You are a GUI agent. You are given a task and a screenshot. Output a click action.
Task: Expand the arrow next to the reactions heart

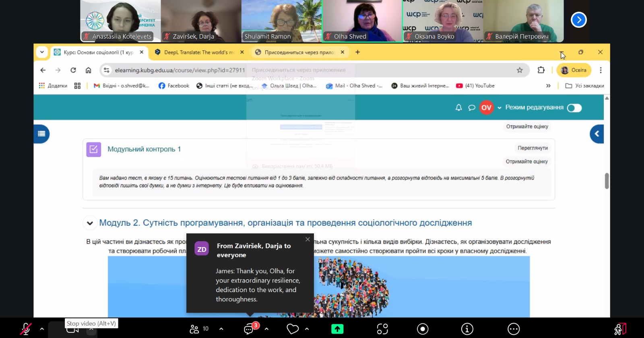pyautogui.click(x=307, y=329)
